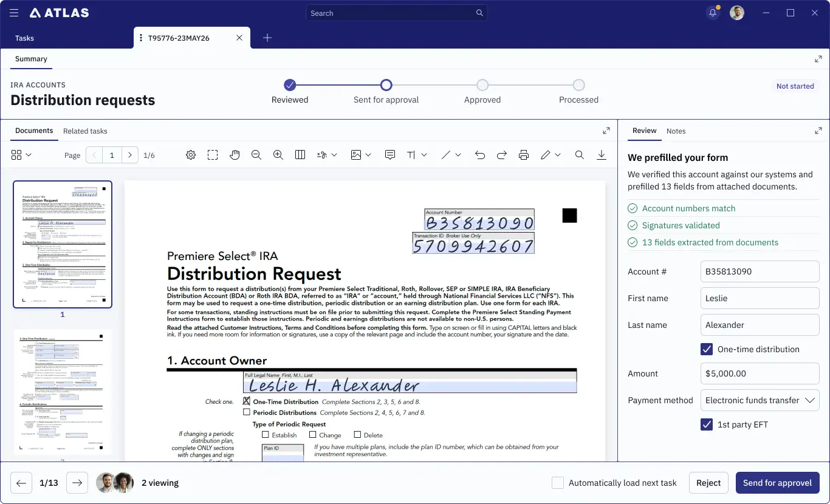Click the Account # field

tap(760, 271)
